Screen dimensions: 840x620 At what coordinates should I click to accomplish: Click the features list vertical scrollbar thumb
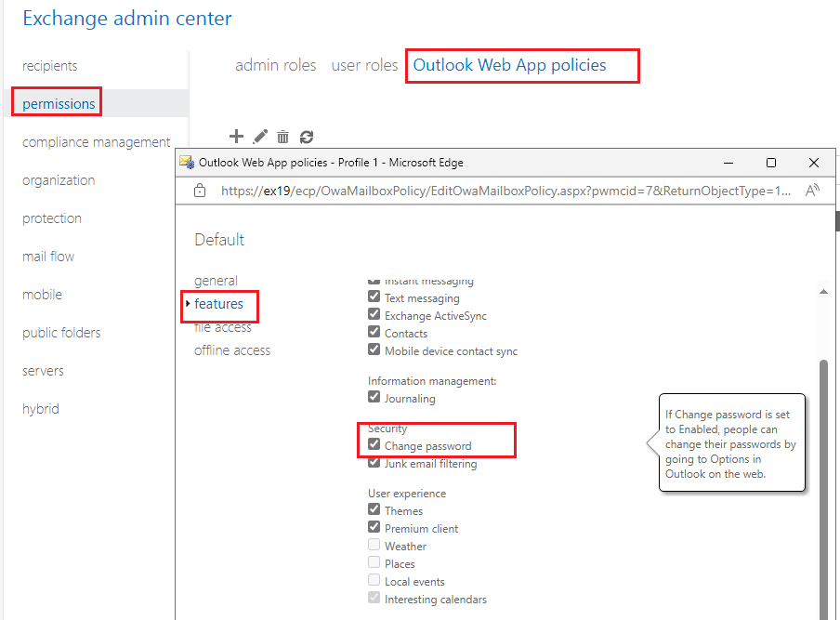coord(823,488)
